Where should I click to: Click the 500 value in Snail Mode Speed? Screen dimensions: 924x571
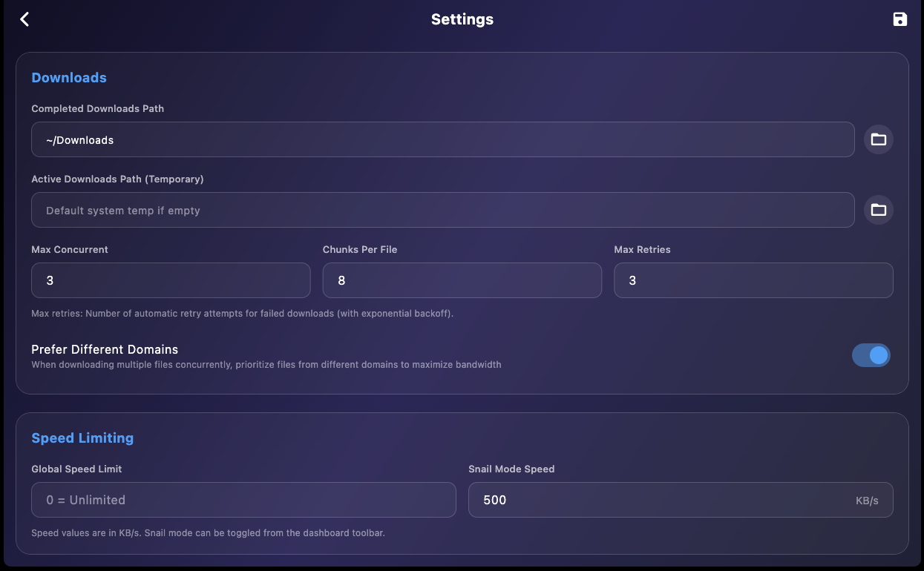click(495, 500)
